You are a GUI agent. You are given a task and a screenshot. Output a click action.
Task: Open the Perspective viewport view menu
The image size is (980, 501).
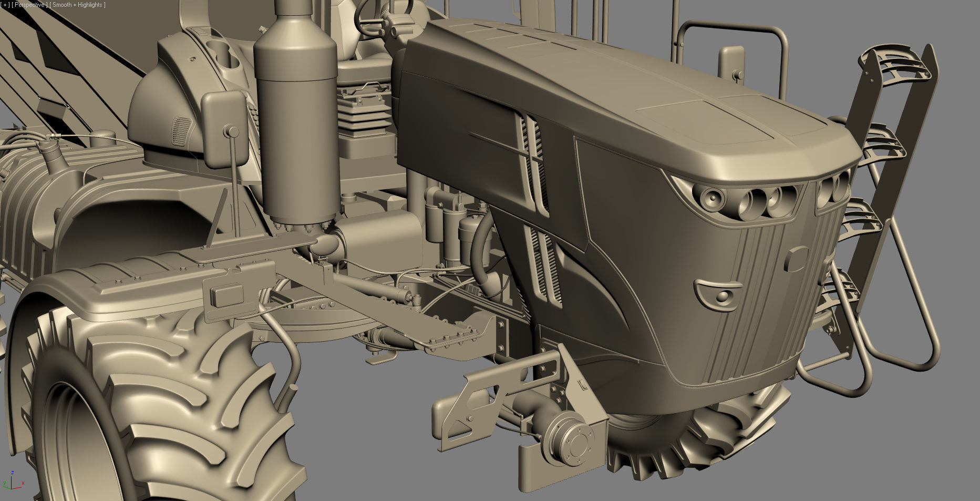point(29,5)
